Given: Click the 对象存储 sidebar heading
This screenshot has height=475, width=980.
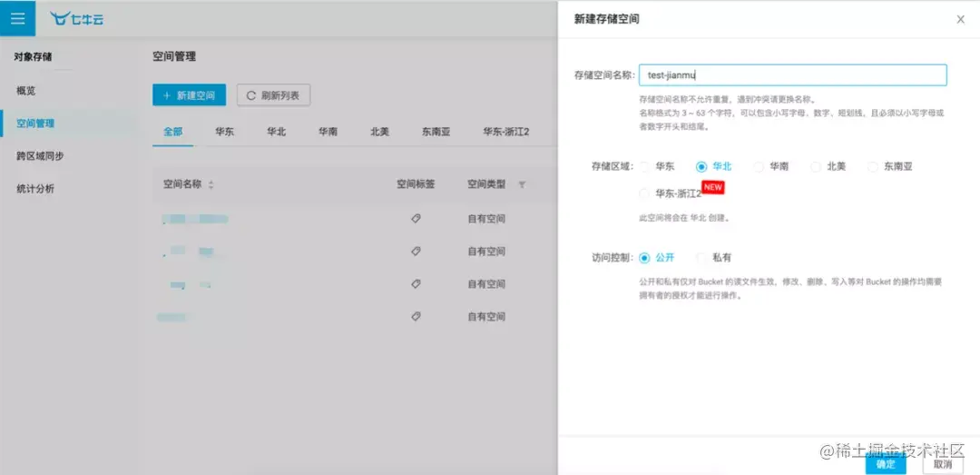Looking at the screenshot, I should point(34,57).
